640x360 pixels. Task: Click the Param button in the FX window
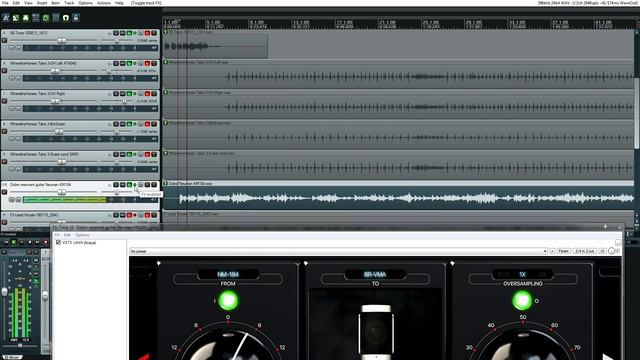[563, 251]
